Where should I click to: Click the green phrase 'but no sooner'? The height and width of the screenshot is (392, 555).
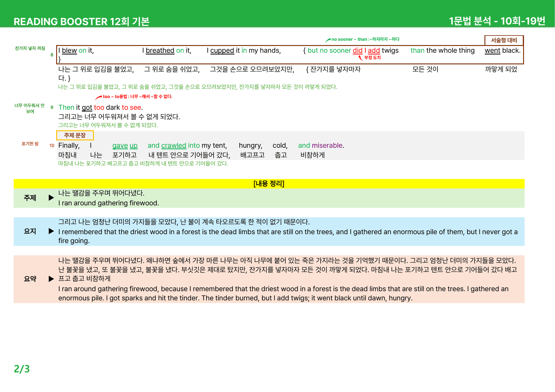329,51
